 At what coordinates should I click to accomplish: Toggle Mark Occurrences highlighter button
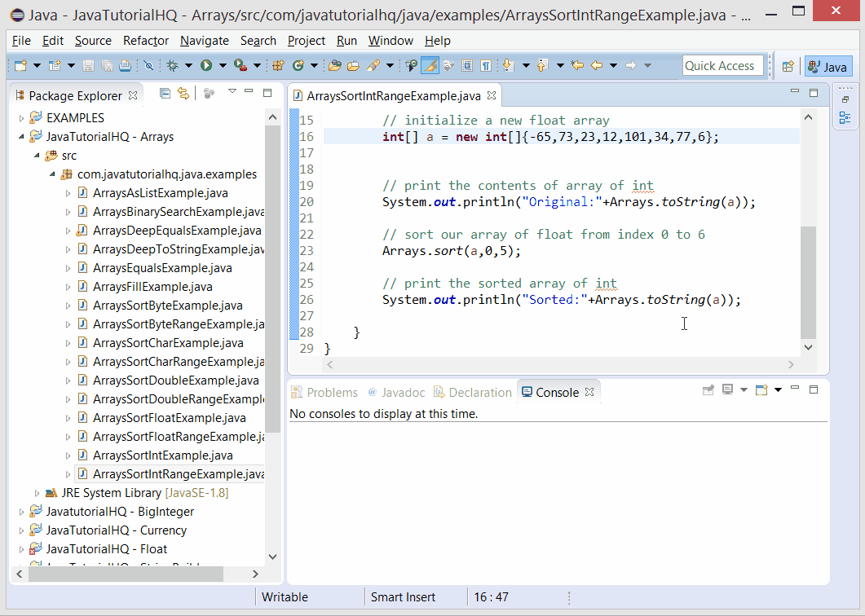[x=430, y=66]
